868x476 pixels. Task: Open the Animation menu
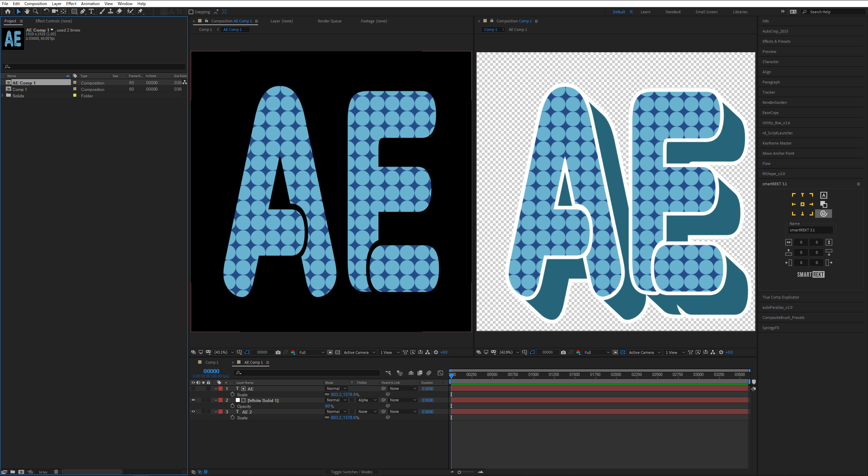pos(90,3)
